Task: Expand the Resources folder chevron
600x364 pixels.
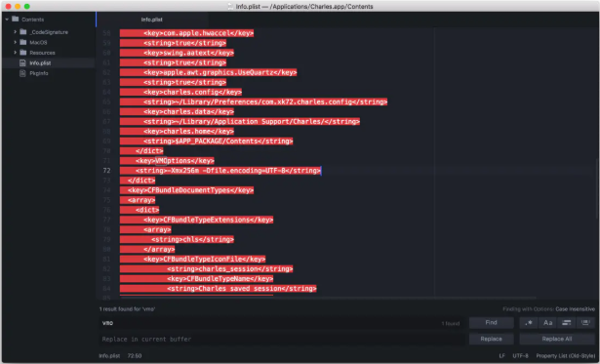Action: (16, 53)
